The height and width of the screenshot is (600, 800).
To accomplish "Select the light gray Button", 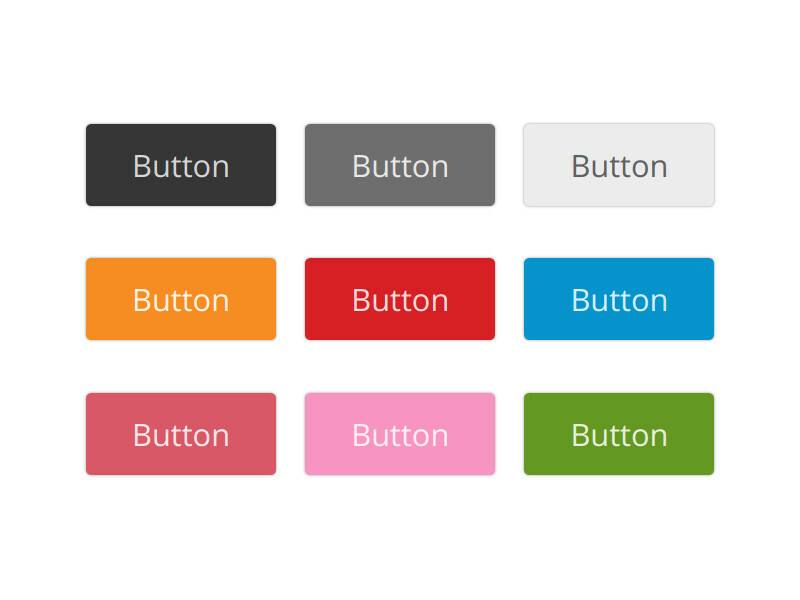I will [619, 165].
